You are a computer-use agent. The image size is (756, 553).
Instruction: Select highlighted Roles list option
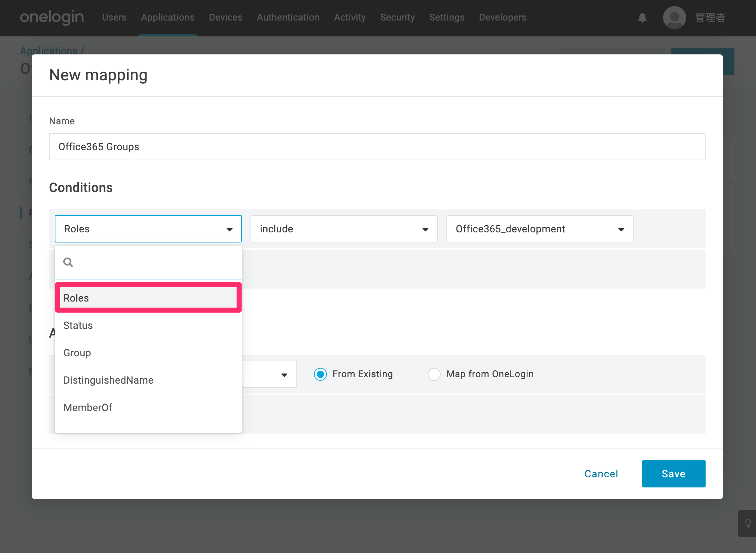[148, 298]
